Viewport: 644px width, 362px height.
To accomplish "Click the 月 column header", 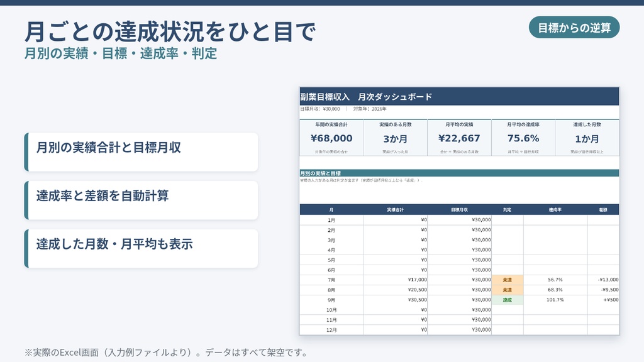I will tap(331, 210).
